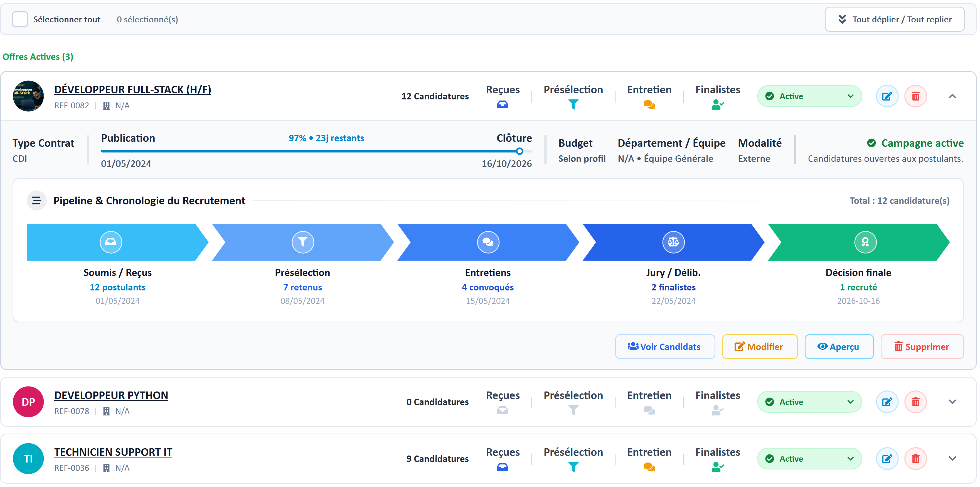Click the edit pencil icon for Developpeur Python
The width and height of the screenshot is (980, 487).
(887, 402)
